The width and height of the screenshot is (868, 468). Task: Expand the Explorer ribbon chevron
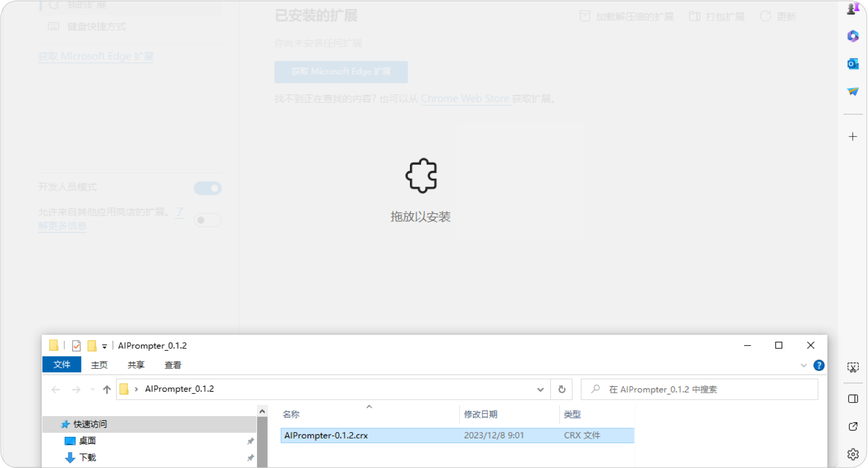[804, 365]
